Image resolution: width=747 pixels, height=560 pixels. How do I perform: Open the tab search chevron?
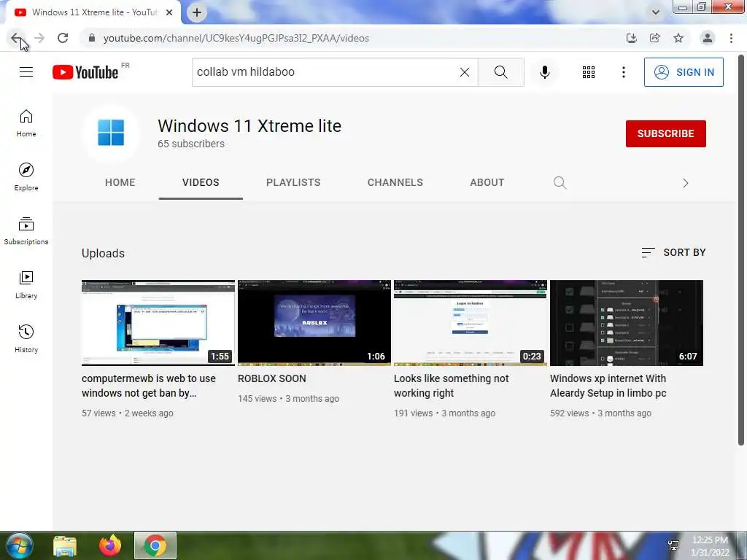(656, 12)
